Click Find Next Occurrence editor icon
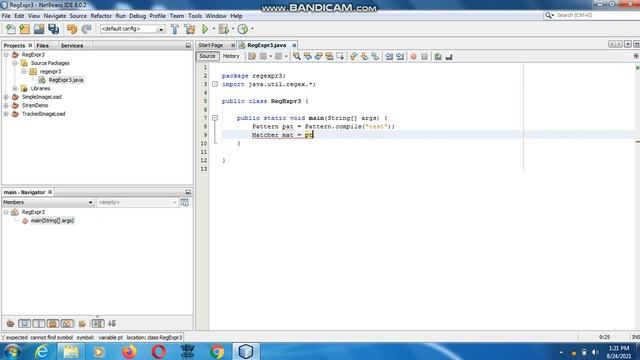 click(318, 57)
